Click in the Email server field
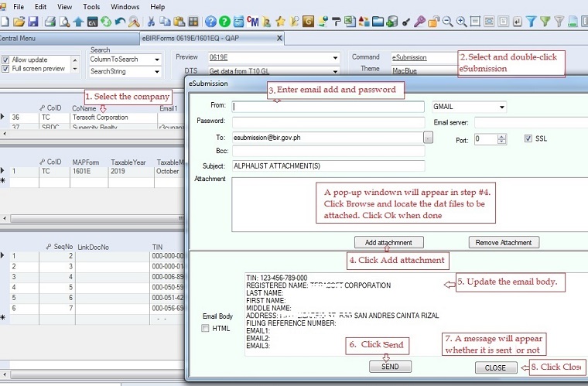The image size is (588, 386). coord(531,122)
